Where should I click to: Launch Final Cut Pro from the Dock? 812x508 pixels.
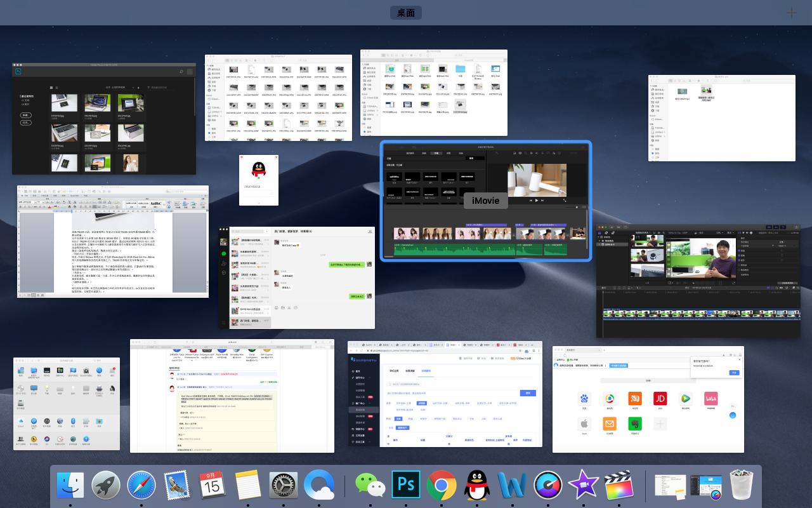tap(619, 486)
